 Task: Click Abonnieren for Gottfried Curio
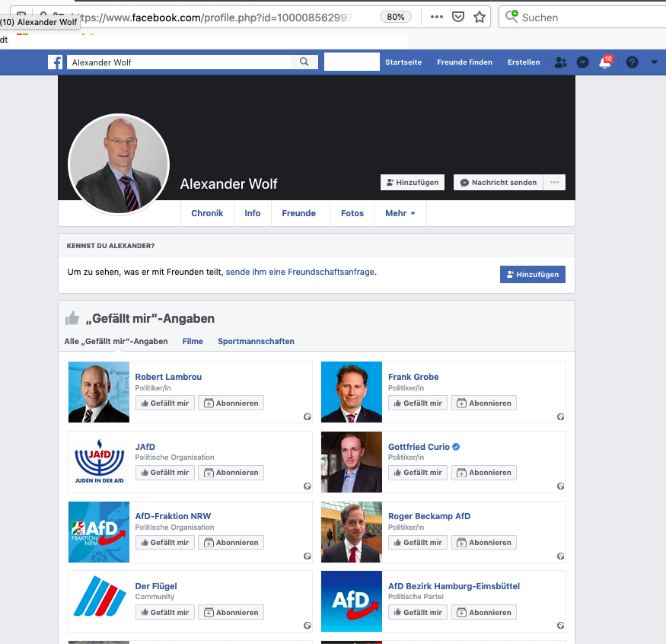[x=484, y=473]
